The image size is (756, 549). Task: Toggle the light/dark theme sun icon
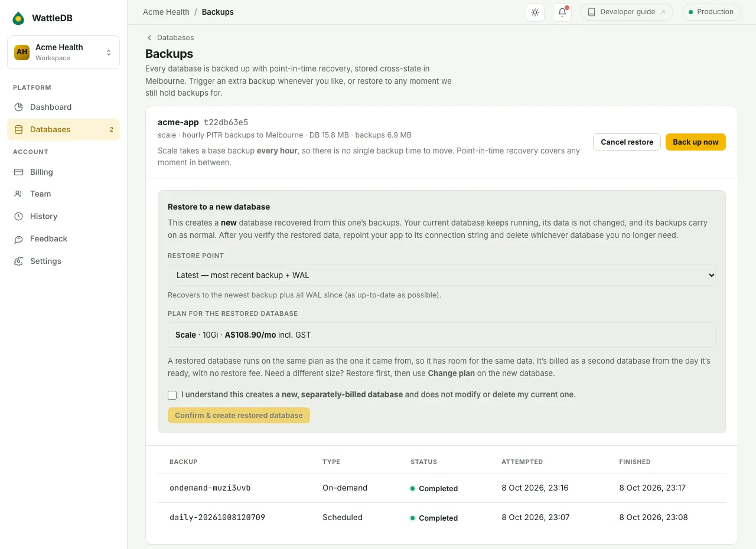(x=535, y=12)
